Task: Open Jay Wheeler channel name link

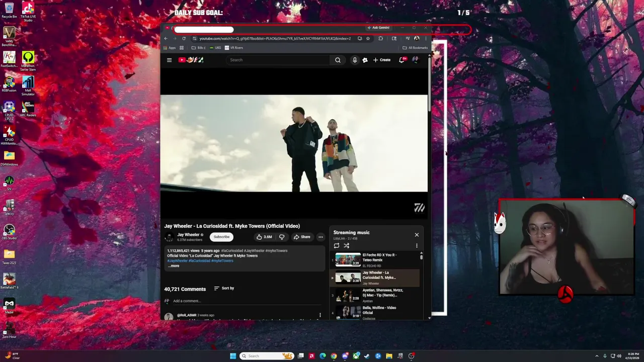Action: pyautogui.click(x=189, y=235)
